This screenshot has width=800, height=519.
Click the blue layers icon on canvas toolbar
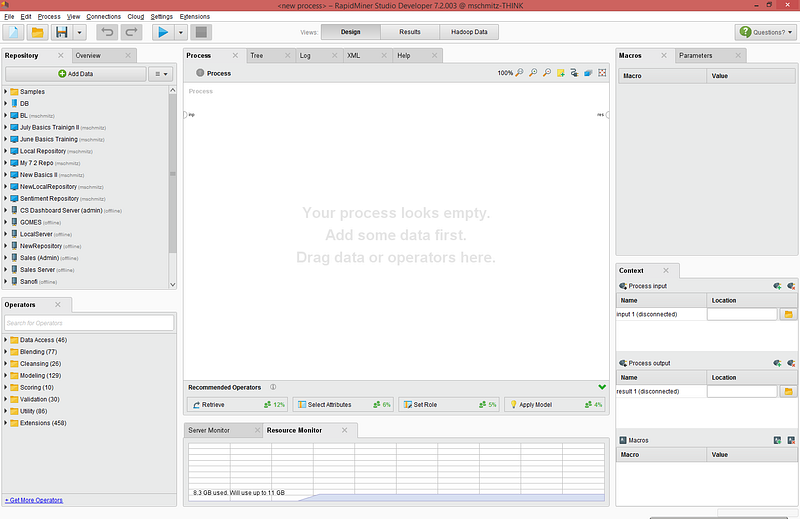pyautogui.click(x=588, y=73)
